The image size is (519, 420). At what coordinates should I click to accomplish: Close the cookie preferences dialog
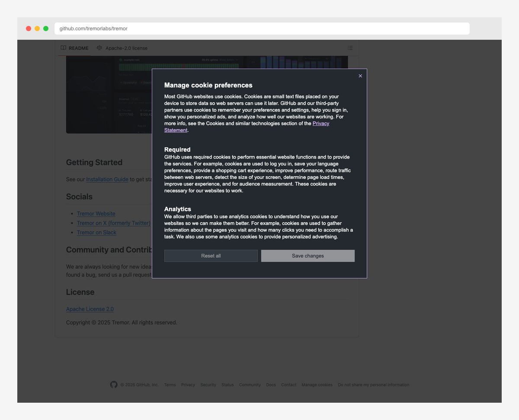click(360, 76)
